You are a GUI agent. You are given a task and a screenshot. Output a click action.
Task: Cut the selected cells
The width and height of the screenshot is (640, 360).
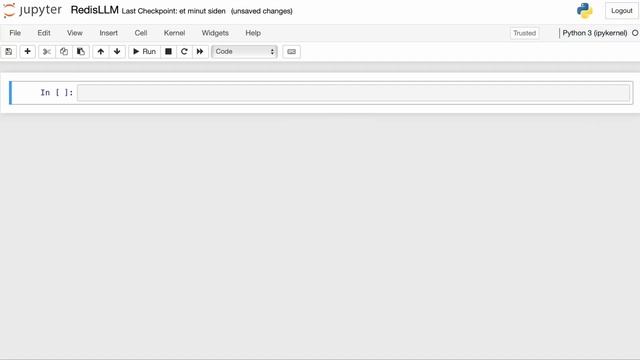click(47, 51)
